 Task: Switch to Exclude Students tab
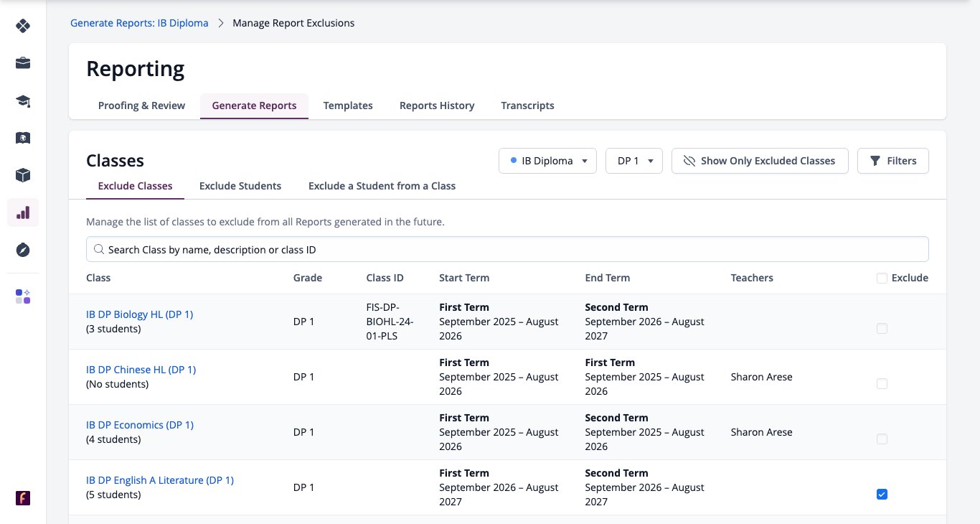(240, 186)
